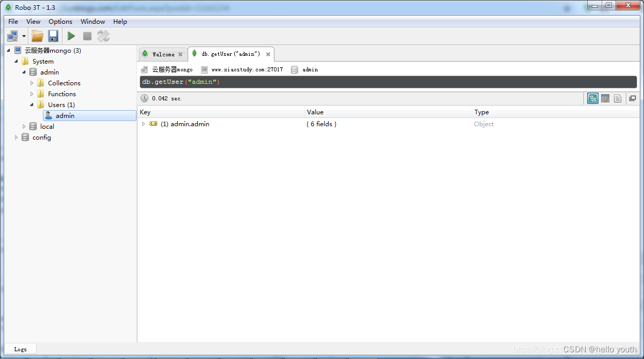The height and width of the screenshot is (359, 644).
Task: Expand the Collections folder in the sidebar
Action: (x=32, y=83)
